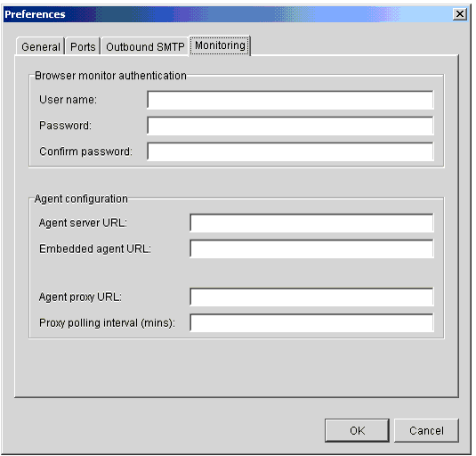This screenshot has height=456, width=476.
Task: Click the Embedded agent URL label
Action: [x=94, y=248]
